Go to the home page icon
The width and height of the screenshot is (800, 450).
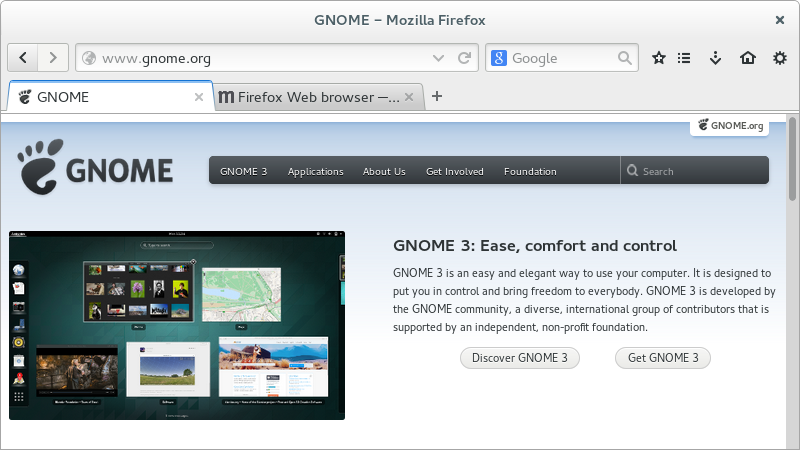click(747, 58)
